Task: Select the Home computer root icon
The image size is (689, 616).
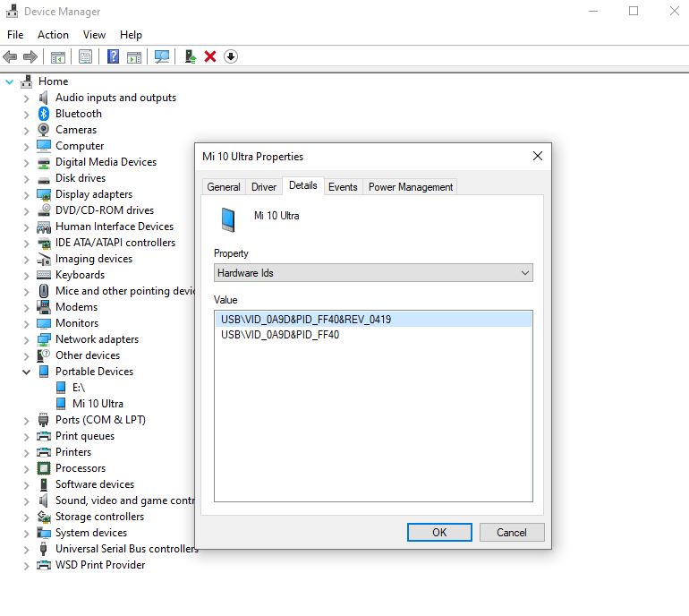Action: point(26,81)
